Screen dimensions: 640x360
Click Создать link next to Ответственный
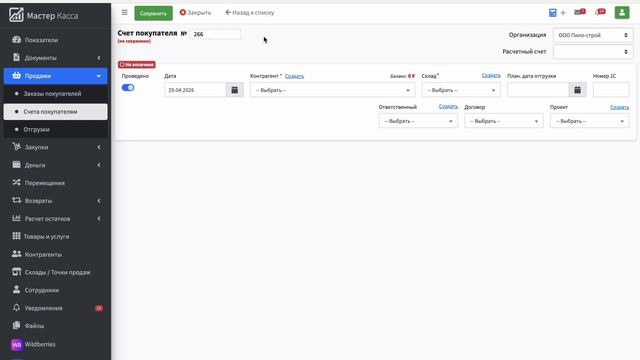448,107
